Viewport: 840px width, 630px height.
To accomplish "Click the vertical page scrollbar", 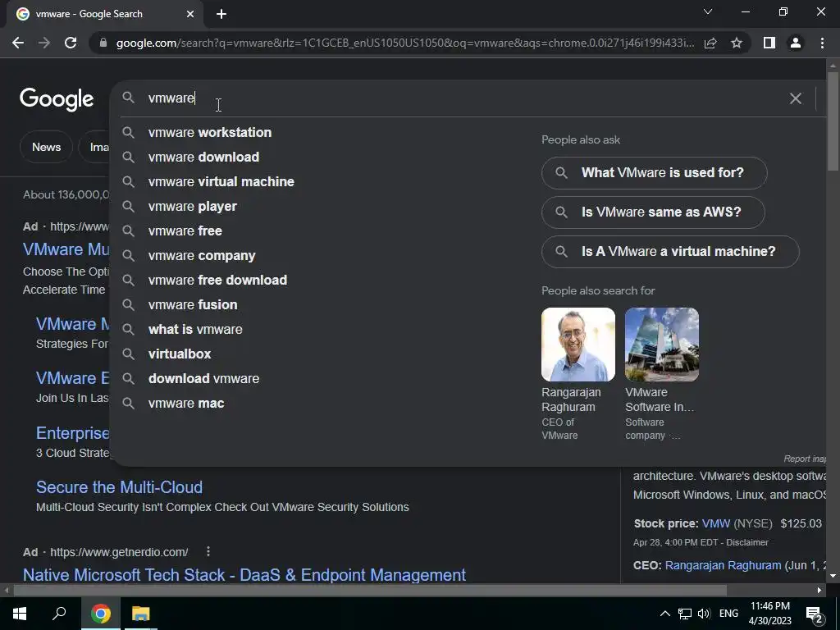I will pos(832,121).
